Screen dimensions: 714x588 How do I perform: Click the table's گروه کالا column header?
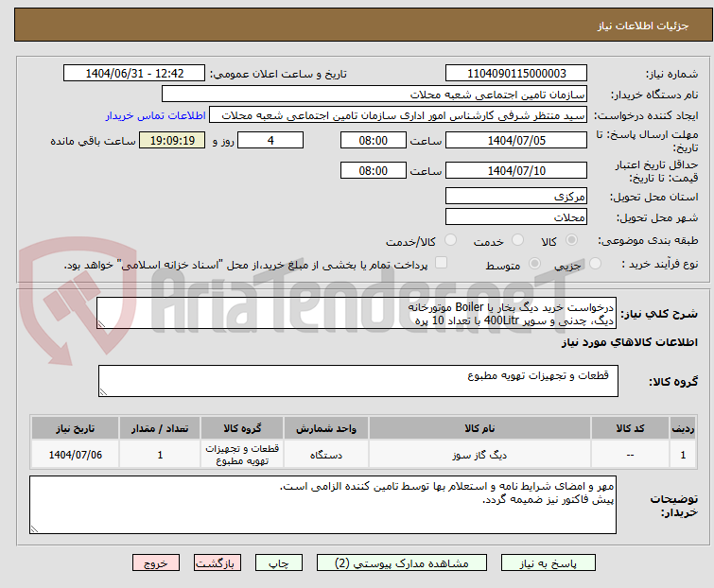point(242,428)
